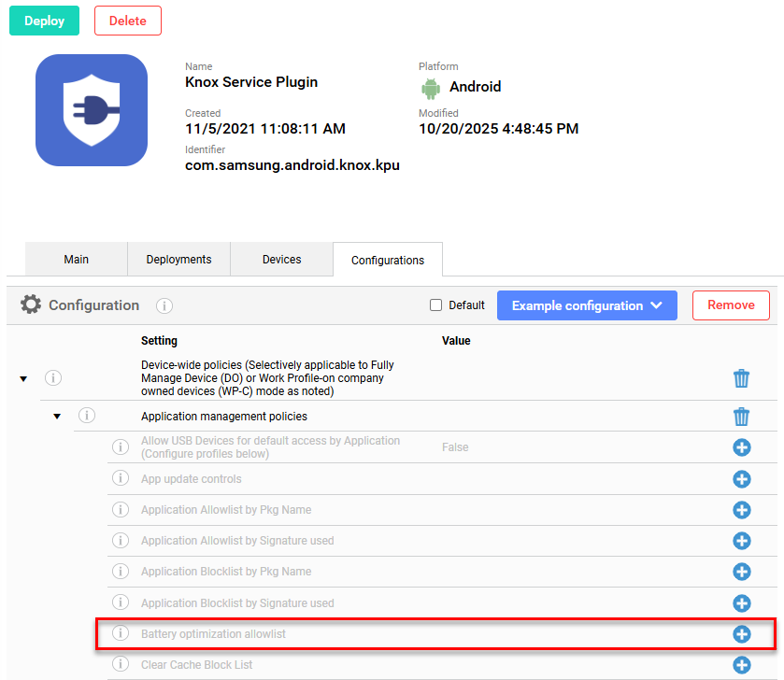
Task: Add the Battery optimization allowlist setting
Action: pos(742,633)
